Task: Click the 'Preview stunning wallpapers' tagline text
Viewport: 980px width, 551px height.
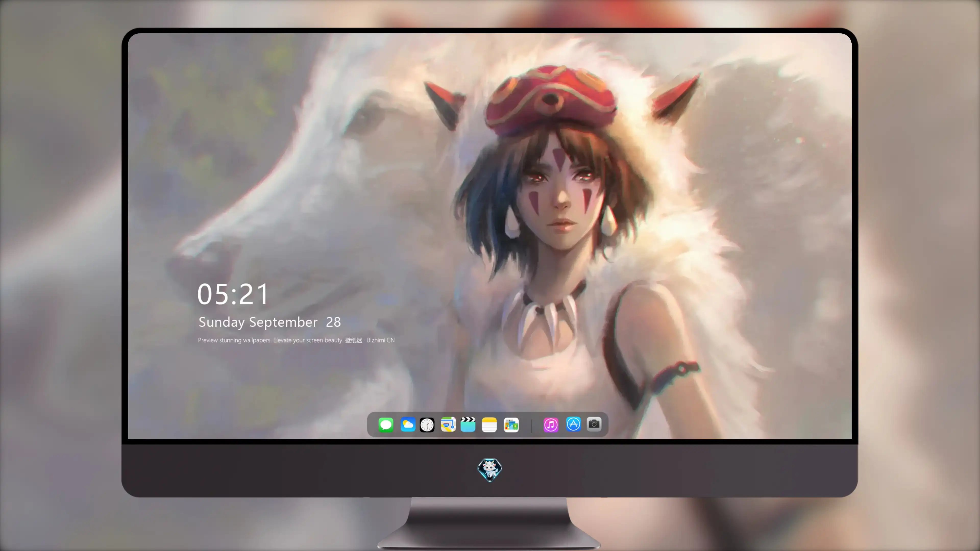Action: point(296,340)
